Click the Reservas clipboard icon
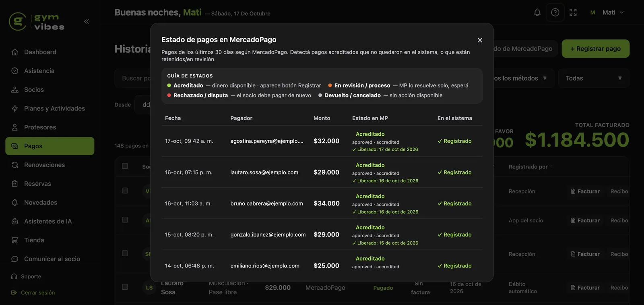Screen dimensions: 644x305 (x=15, y=184)
